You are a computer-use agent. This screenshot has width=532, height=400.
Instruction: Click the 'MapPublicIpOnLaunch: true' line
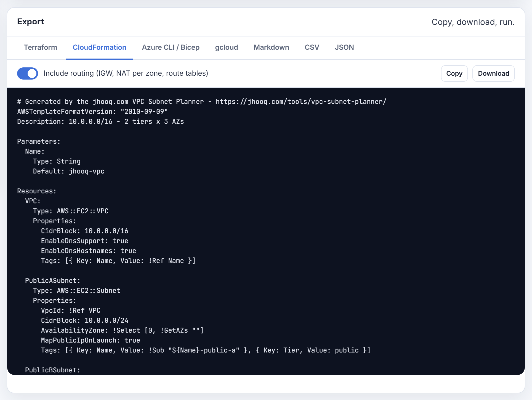pyautogui.click(x=91, y=340)
